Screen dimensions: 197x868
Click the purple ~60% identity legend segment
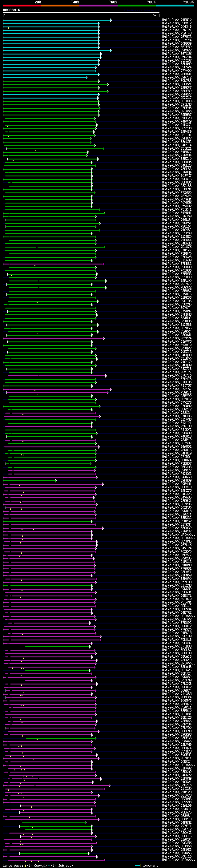click(x=99, y=6)
